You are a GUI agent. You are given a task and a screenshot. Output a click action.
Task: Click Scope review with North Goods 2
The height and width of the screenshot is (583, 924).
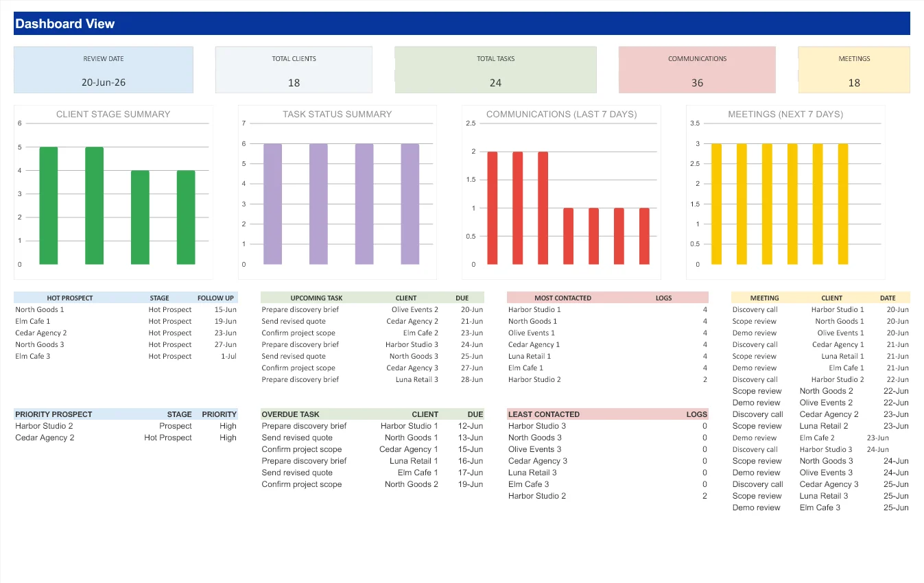[757, 391]
